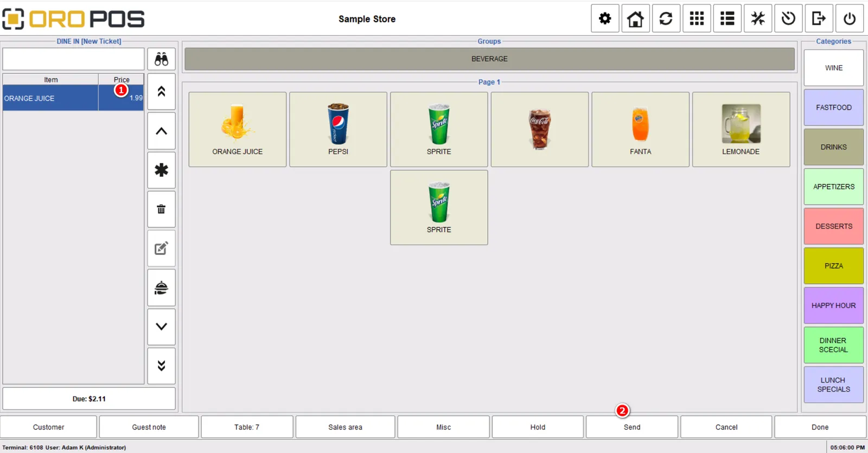Open the list view icon
The image size is (868, 453).
pyautogui.click(x=727, y=19)
